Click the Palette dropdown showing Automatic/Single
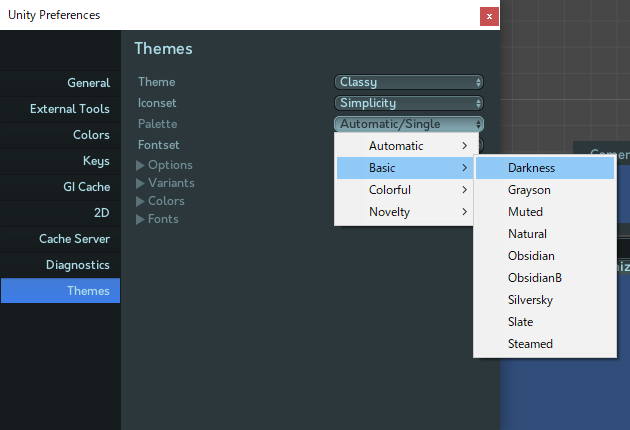Image resolution: width=630 pixels, height=430 pixels. [x=409, y=124]
